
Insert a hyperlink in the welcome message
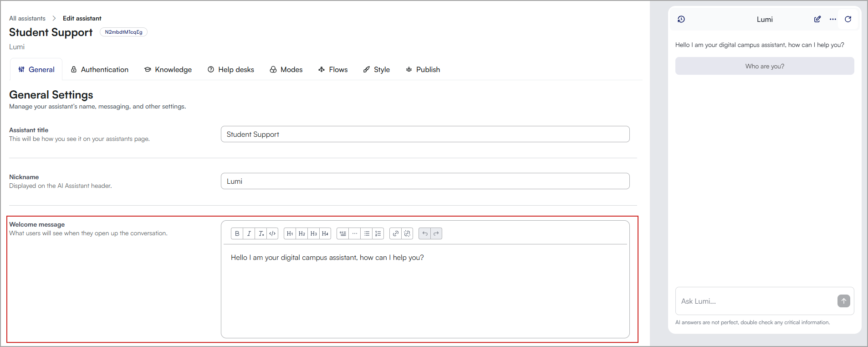click(x=395, y=233)
